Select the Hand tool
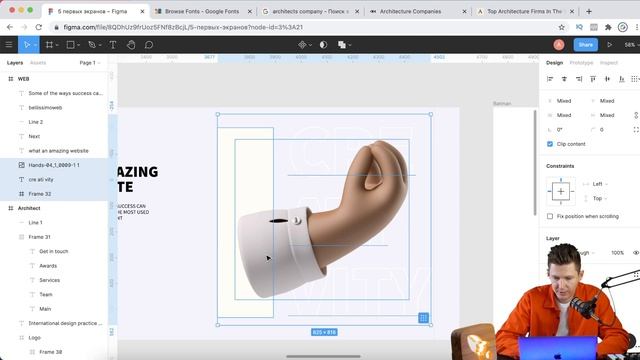Viewport: 640px width, 360px height. pyautogui.click(x=131, y=44)
